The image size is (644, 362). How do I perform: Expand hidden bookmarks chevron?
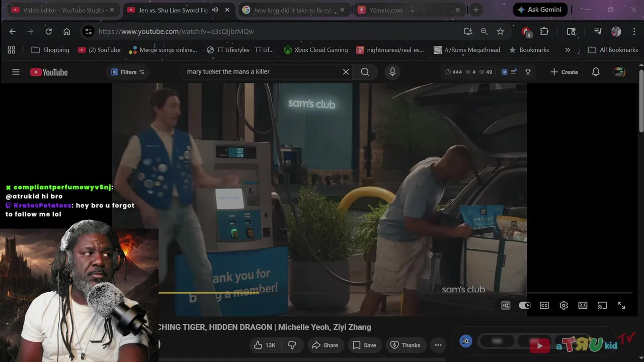pyautogui.click(x=568, y=50)
